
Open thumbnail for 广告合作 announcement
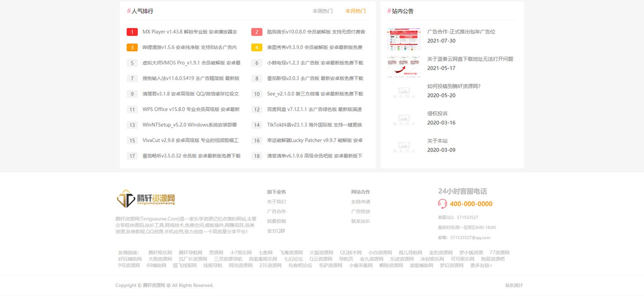point(404,39)
